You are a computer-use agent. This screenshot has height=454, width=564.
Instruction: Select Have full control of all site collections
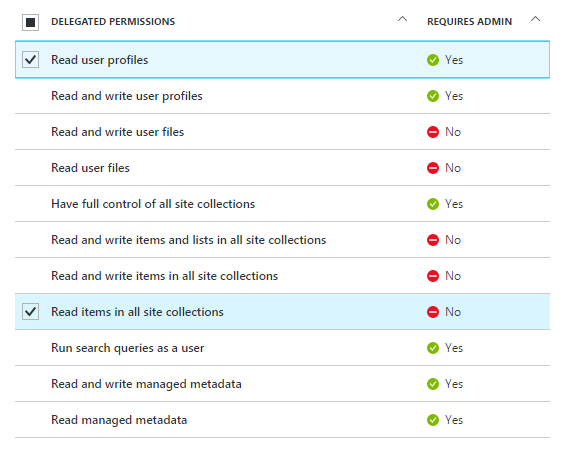click(x=282, y=204)
